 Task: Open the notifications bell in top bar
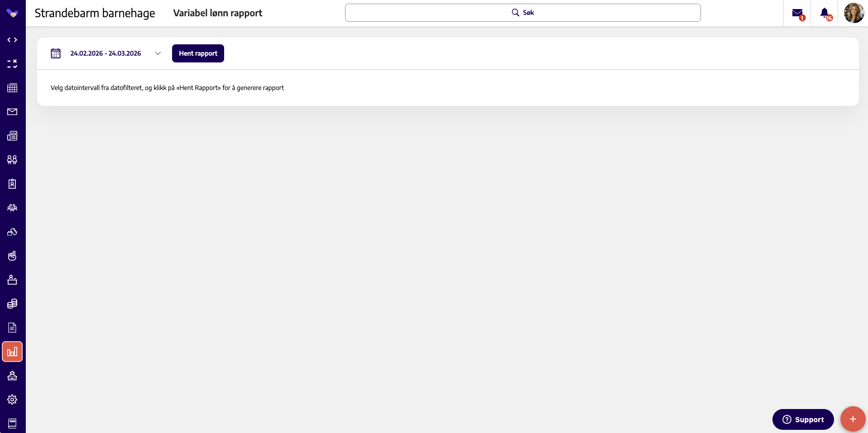click(825, 13)
